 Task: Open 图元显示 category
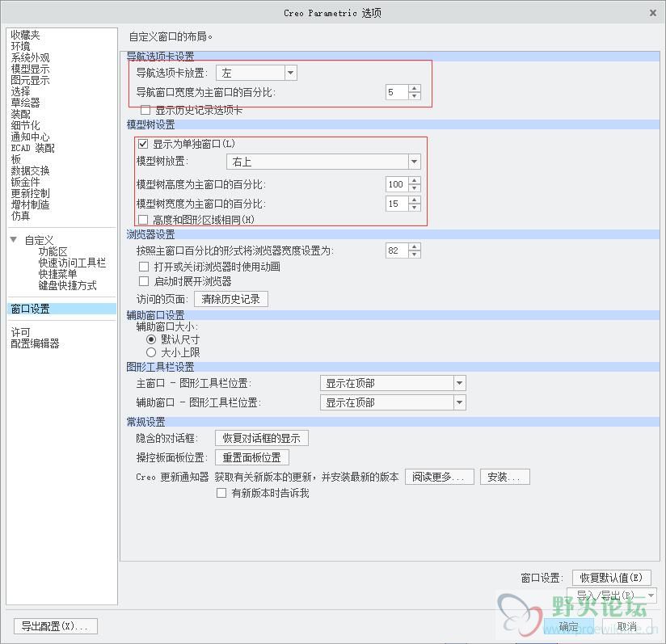(30, 80)
